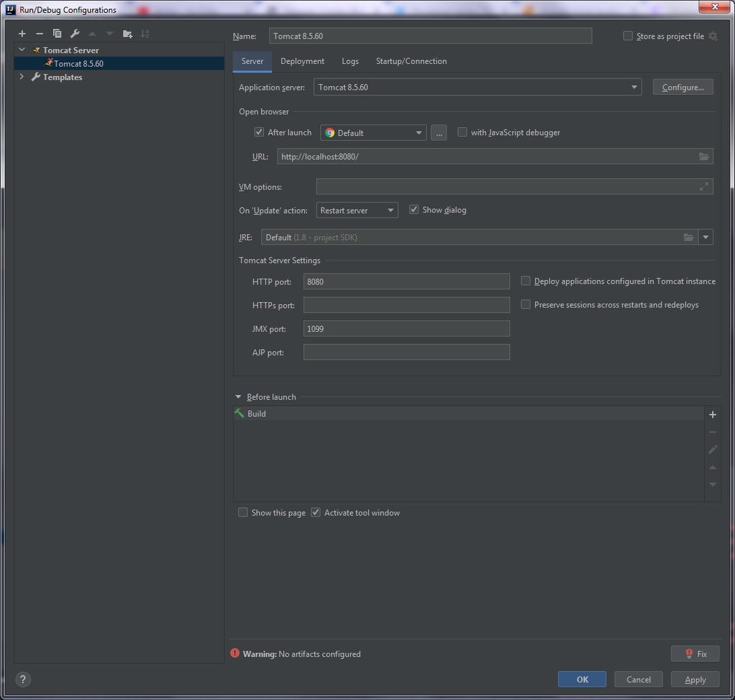Confirm with OK button

(582, 679)
